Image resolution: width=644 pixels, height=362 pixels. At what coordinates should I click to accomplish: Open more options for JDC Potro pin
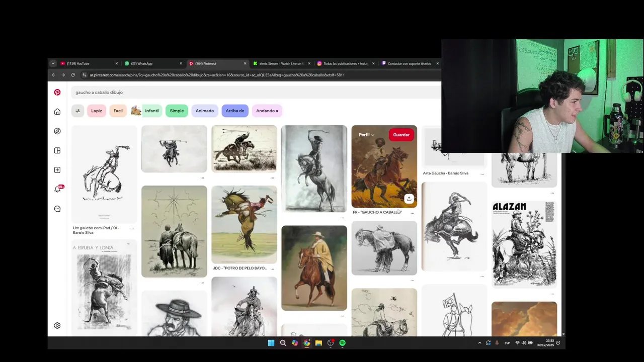point(272,268)
